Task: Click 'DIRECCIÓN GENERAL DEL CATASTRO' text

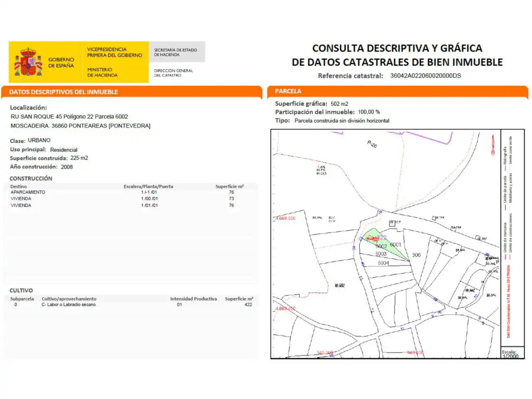Action: pyautogui.click(x=173, y=73)
